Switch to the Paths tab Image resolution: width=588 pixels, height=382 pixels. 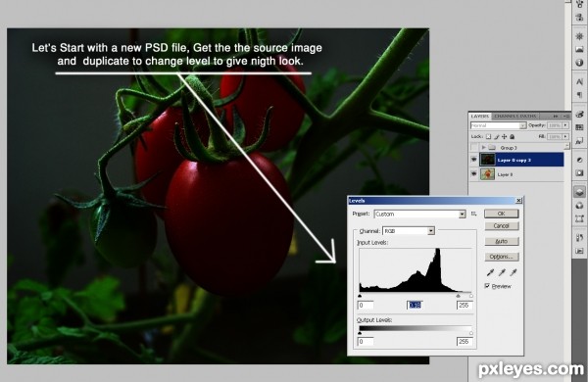[529, 117]
